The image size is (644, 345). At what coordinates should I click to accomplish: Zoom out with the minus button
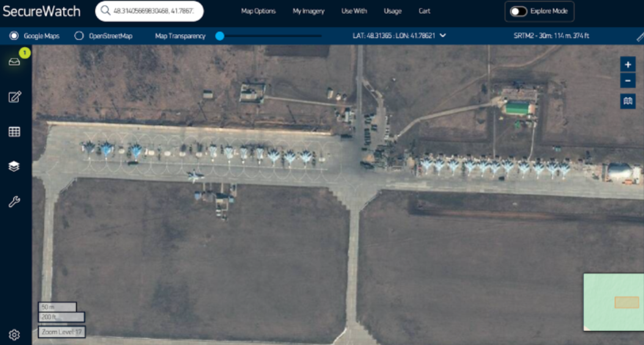(628, 81)
